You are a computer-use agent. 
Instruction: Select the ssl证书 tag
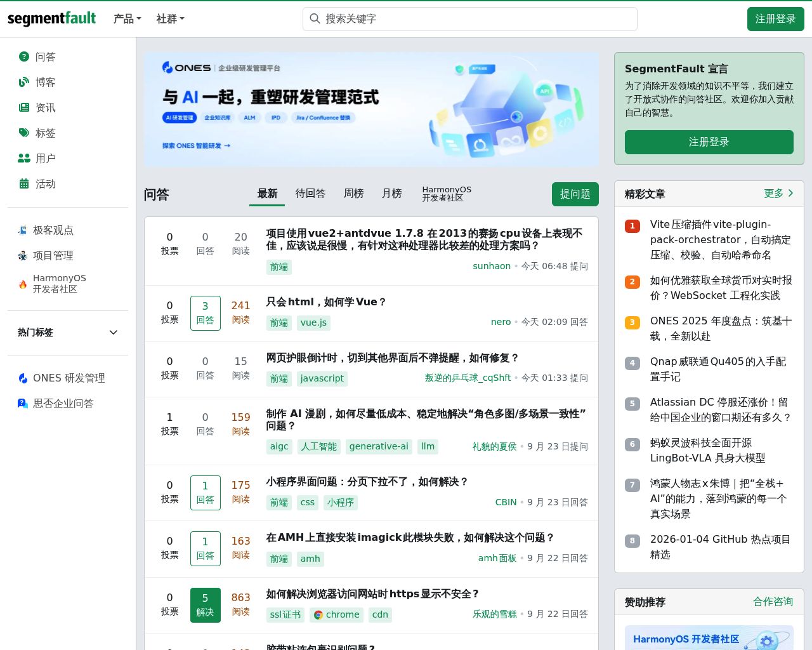(x=285, y=615)
